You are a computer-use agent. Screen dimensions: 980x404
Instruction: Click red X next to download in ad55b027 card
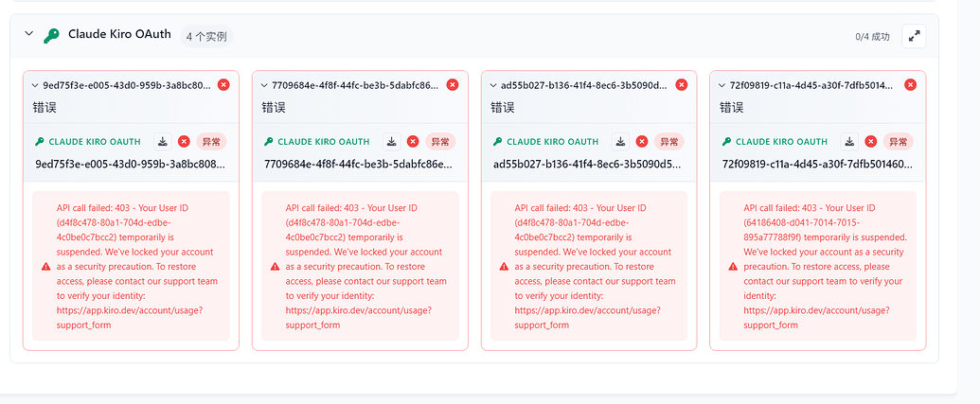[x=642, y=142]
